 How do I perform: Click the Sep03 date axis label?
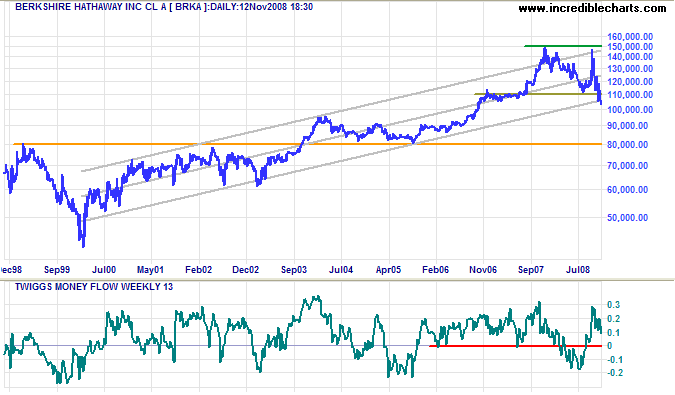[294, 270]
